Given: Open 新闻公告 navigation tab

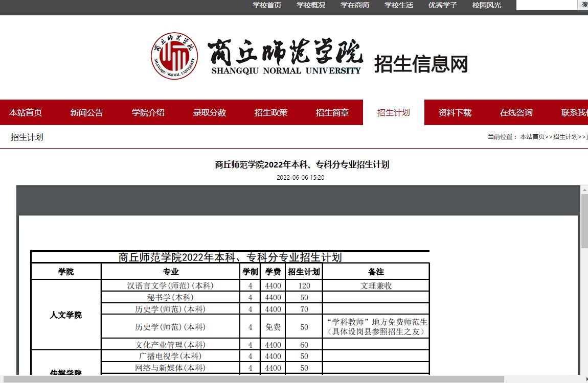Looking at the screenshot, I should pyautogui.click(x=86, y=112).
